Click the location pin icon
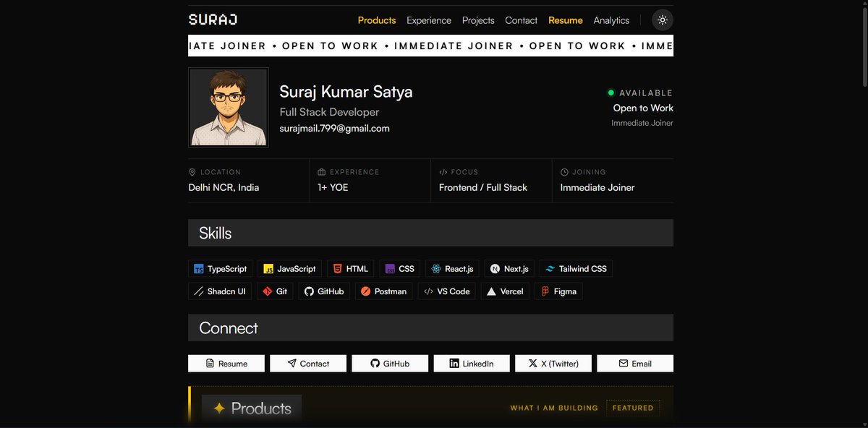This screenshot has width=868, height=428. tap(192, 172)
